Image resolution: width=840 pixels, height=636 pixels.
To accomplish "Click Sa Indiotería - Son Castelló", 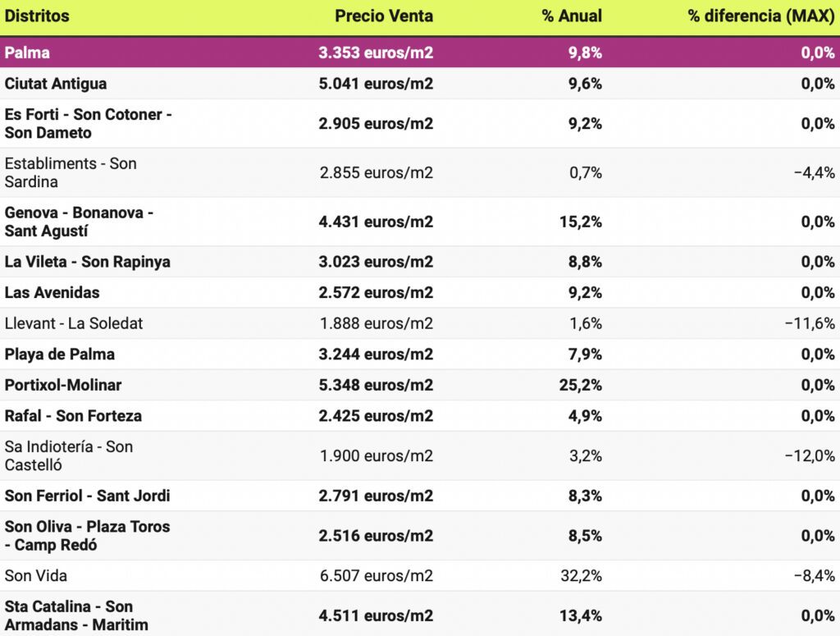I will pos(68,455).
